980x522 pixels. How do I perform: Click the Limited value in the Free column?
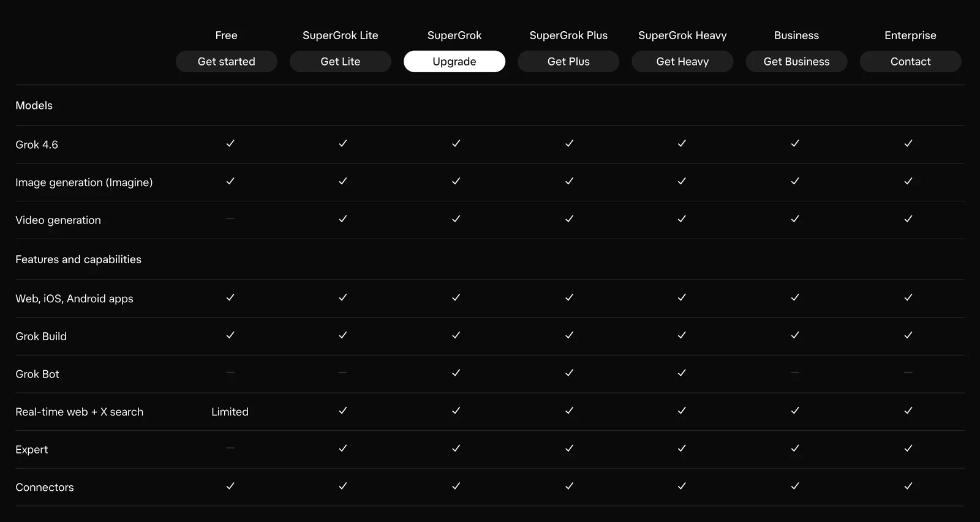coord(230,412)
